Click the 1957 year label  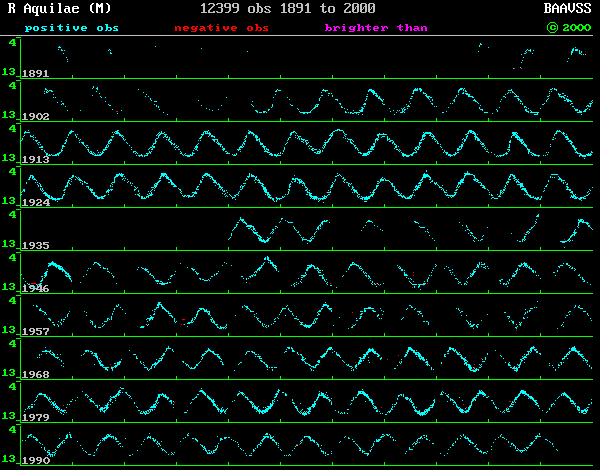pyautogui.click(x=36, y=332)
